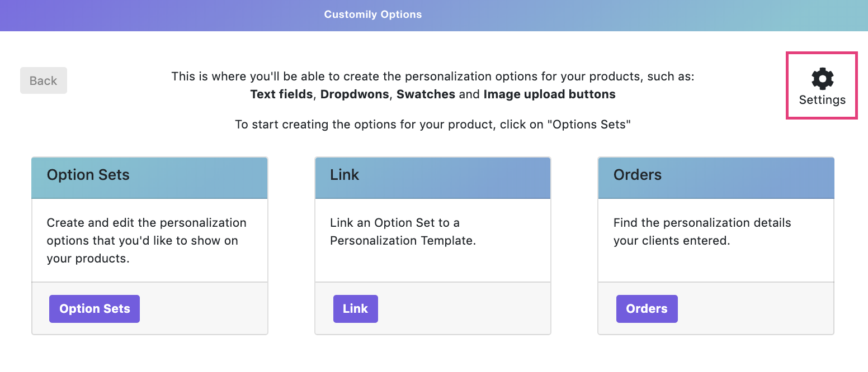Select the Orders card header title
868x372 pixels.
637,175
